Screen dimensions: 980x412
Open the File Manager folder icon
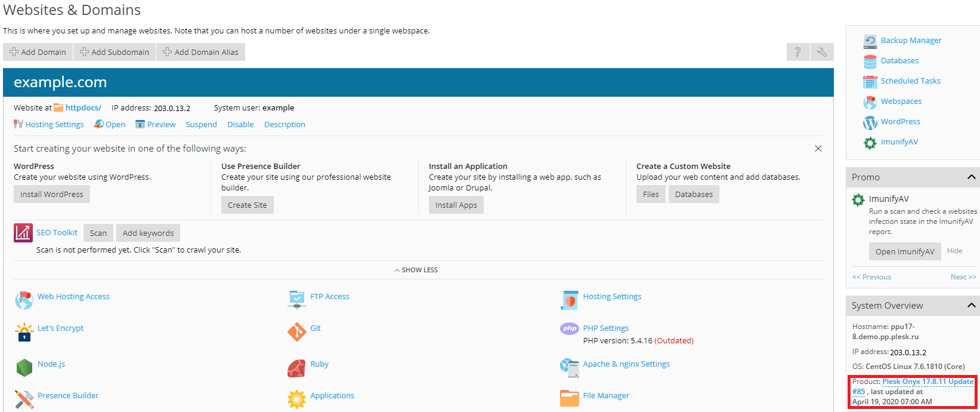point(569,398)
